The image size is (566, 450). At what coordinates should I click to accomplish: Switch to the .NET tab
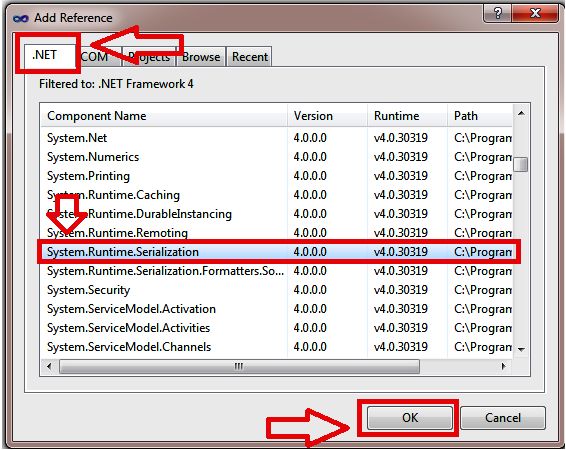tap(49, 55)
